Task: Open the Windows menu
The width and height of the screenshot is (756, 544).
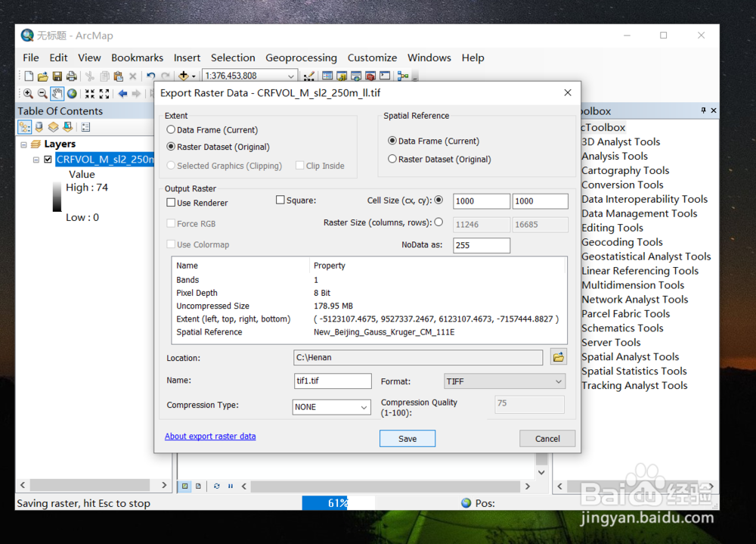Action: click(429, 58)
